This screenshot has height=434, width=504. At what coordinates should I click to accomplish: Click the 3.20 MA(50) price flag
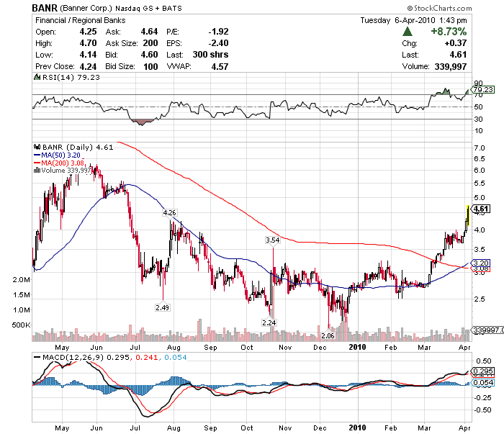coord(480,263)
